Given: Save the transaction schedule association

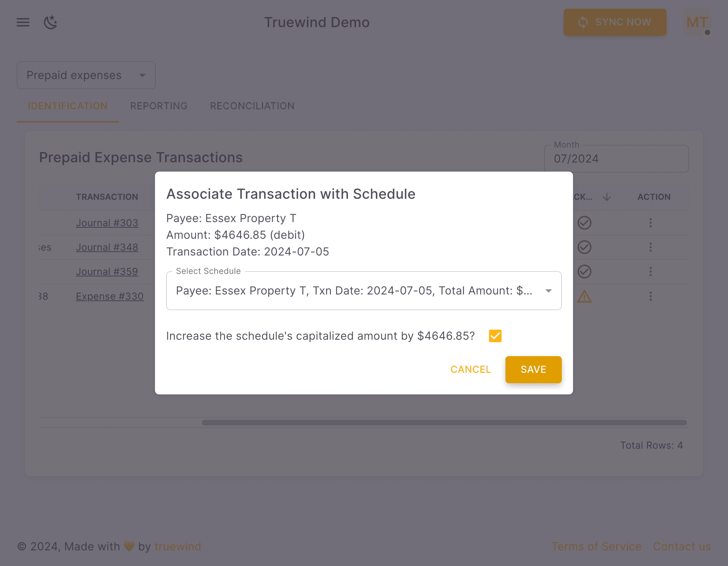Looking at the screenshot, I should pyautogui.click(x=533, y=369).
